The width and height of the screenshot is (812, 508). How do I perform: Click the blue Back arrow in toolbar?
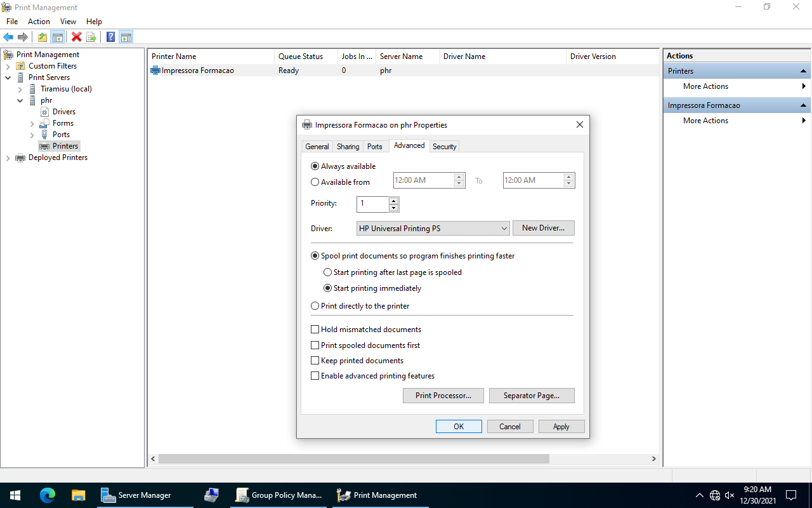click(8, 37)
